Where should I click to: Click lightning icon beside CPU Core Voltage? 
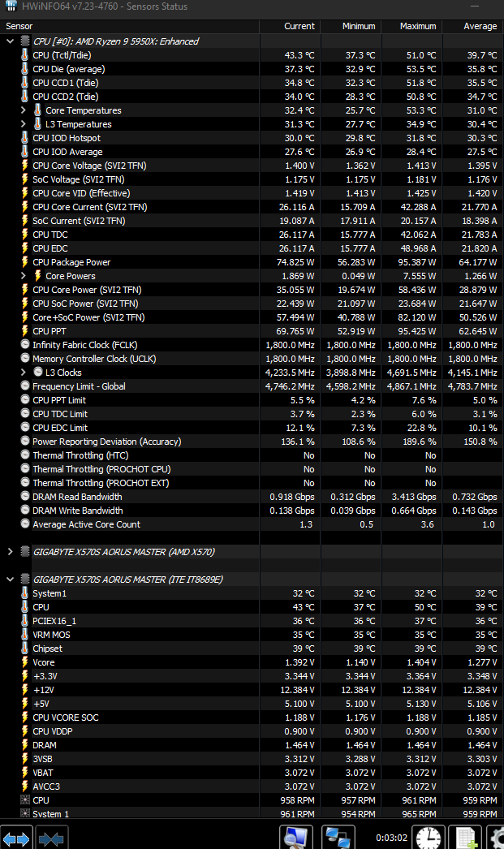coord(25,165)
